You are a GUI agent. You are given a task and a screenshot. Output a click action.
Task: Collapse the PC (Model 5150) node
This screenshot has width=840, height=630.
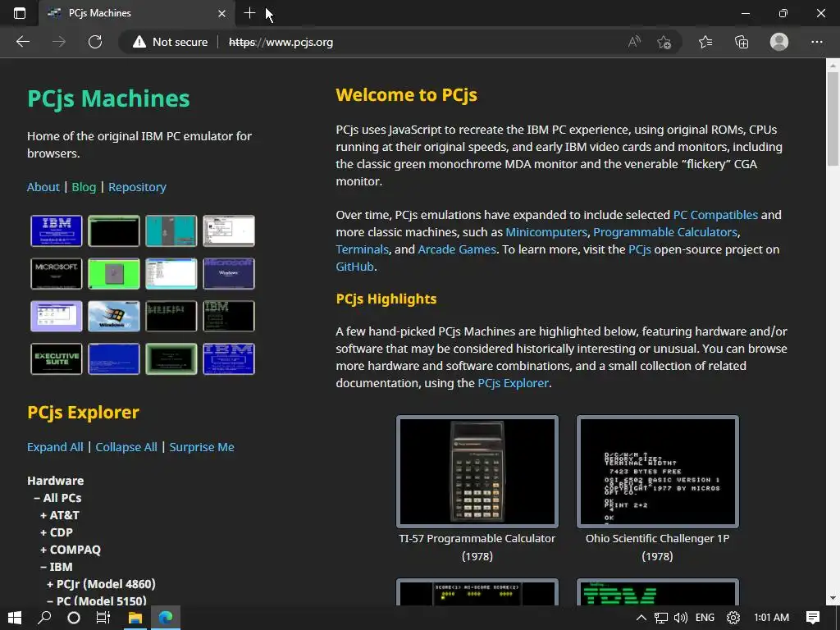pos(97,600)
